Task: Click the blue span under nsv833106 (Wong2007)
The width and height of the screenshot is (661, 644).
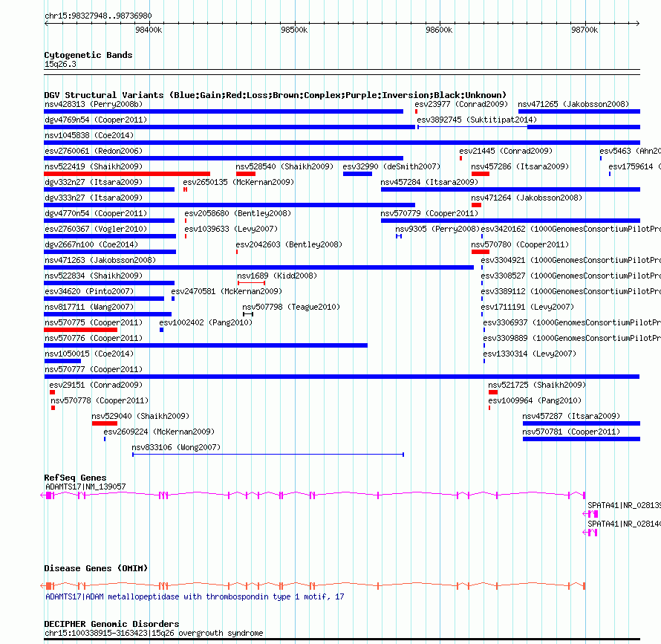Action: [x=268, y=454]
